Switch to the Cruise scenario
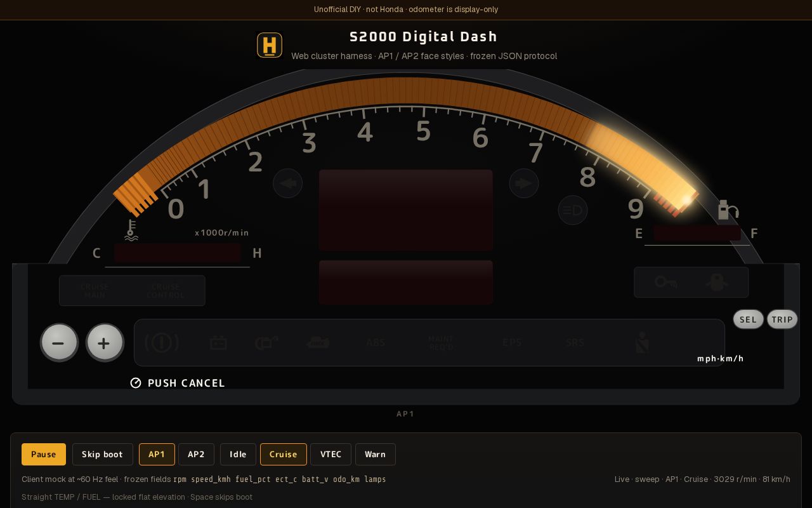The height and width of the screenshot is (508, 812). coord(284,455)
